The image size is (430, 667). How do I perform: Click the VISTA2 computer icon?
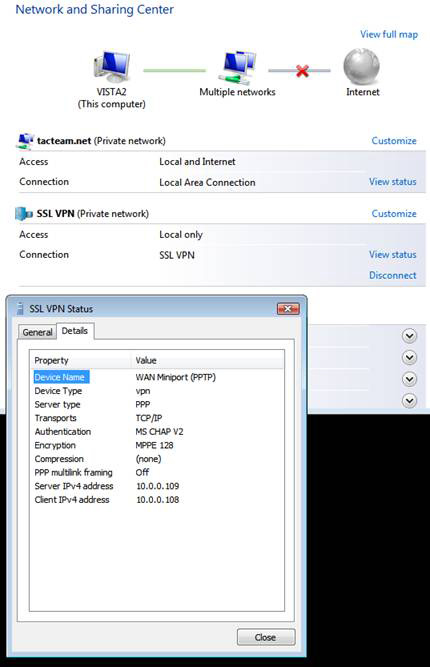click(111, 66)
